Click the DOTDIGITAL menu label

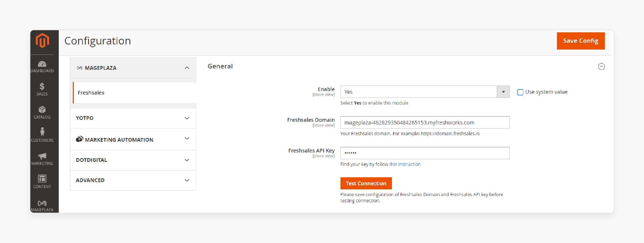tap(92, 160)
